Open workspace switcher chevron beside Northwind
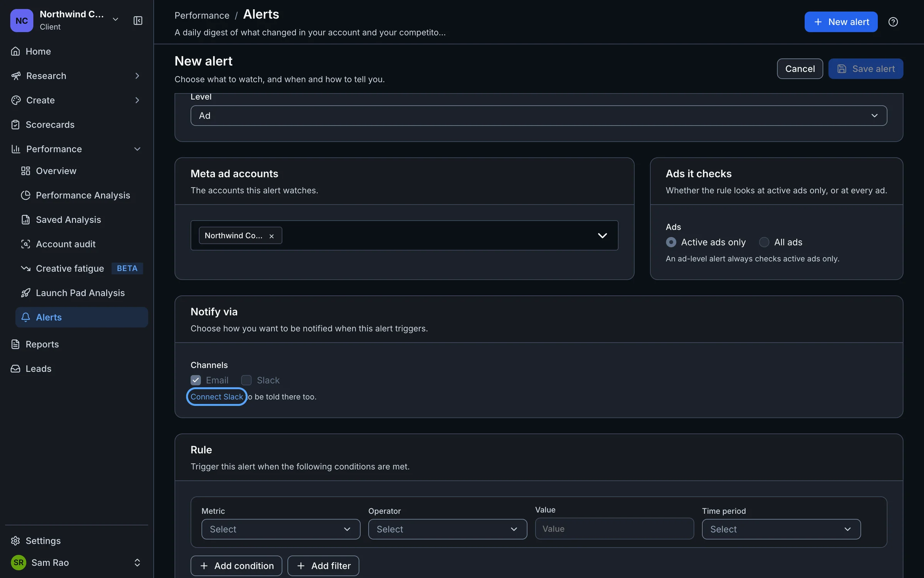Viewport: 924px width, 578px height. coord(115,19)
